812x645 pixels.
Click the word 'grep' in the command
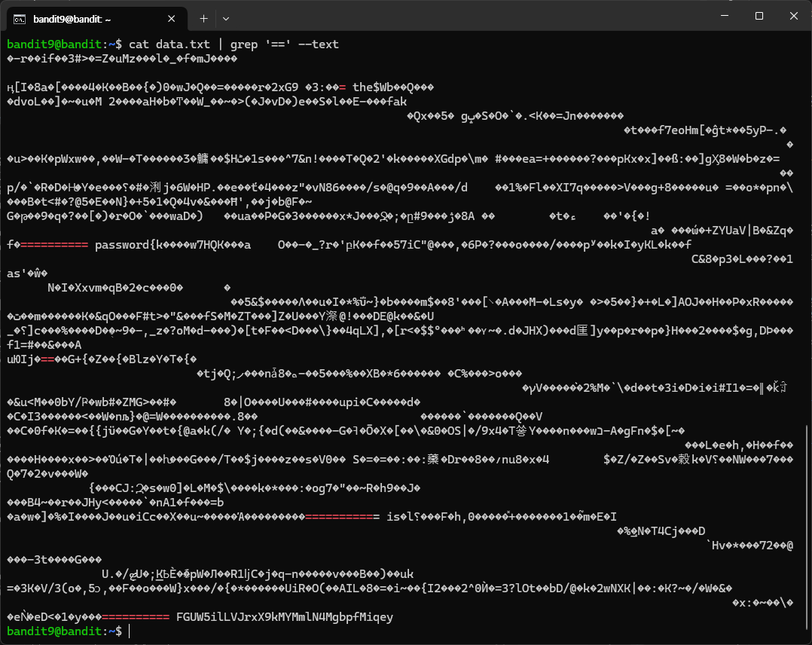coord(244,45)
